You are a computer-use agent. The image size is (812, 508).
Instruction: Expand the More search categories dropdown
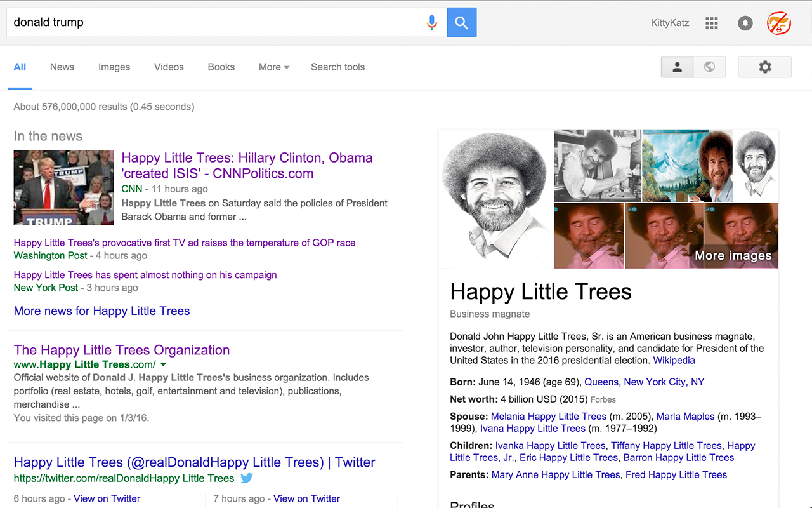[274, 67]
